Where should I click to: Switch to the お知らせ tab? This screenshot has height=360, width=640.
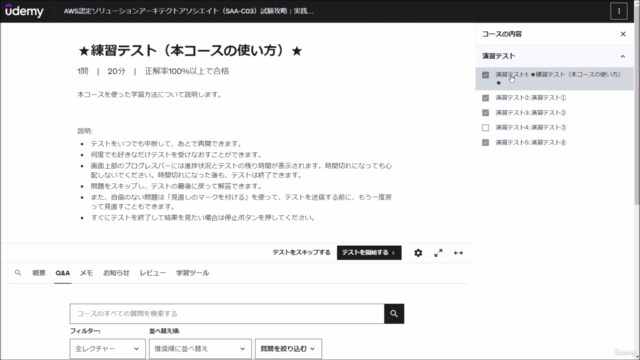click(x=116, y=273)
